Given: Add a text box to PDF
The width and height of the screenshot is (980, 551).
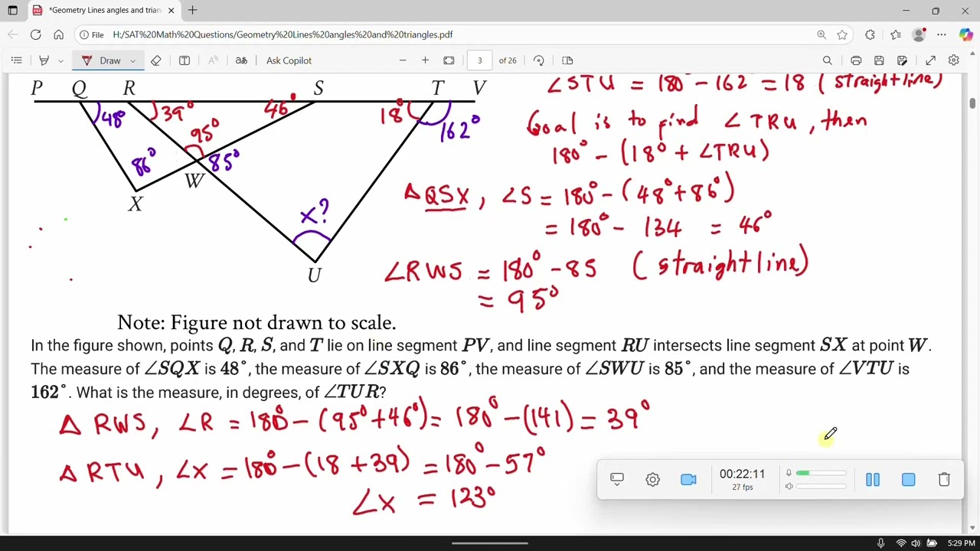Looking at the screenshot, I should tap(185, 60).
